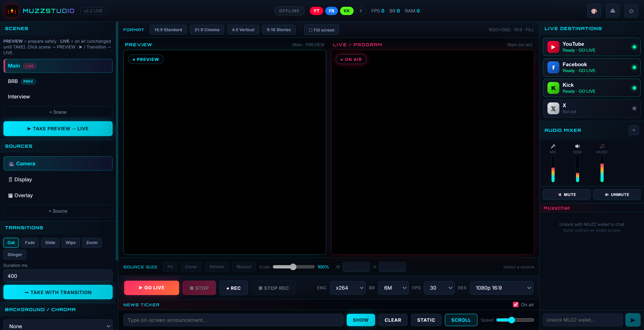This screenshot has height=330, width=644.
Task: Choose the Stinger transition
Action: click(x=15, y=254)
